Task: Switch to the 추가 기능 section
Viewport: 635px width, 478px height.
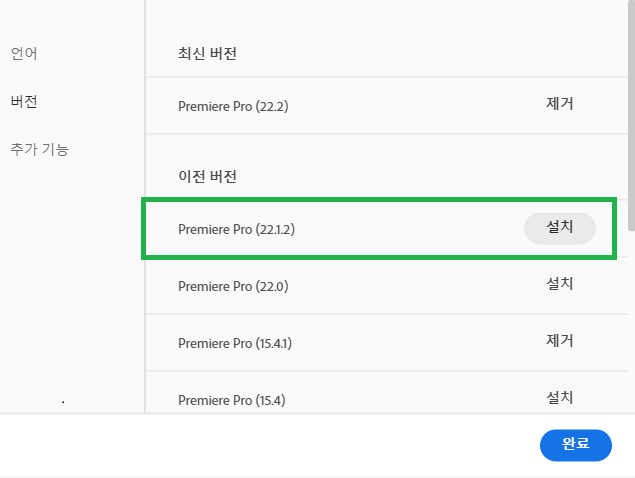Action: pos(40,150)
